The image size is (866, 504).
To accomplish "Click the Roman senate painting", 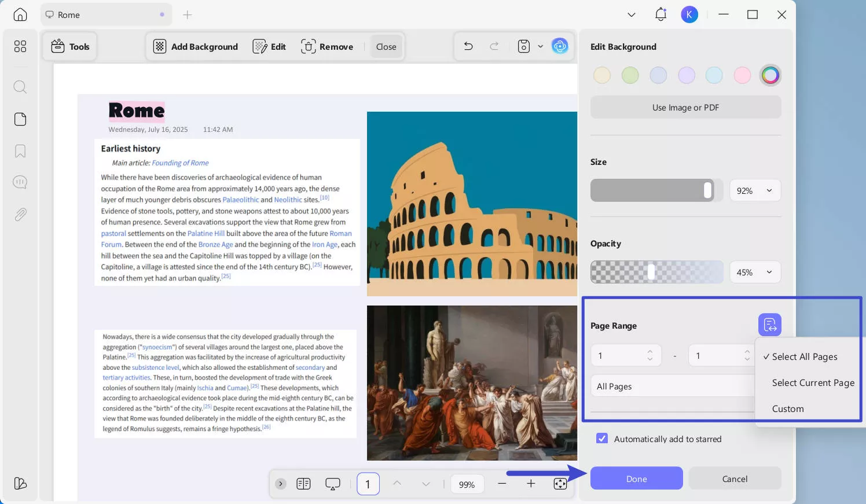I will pyautogui.click(x=472, y=383).
